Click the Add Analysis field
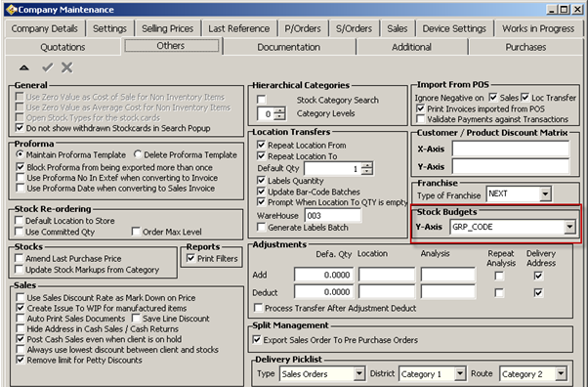 click(x=448, y=275)
